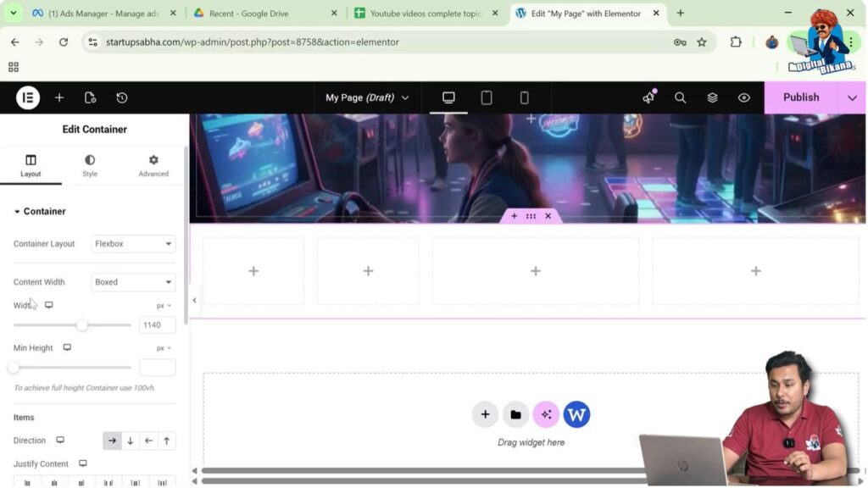Screen dimensions: 868x488
Task: Set Direction to right arrow option
Action: point(112,441)
